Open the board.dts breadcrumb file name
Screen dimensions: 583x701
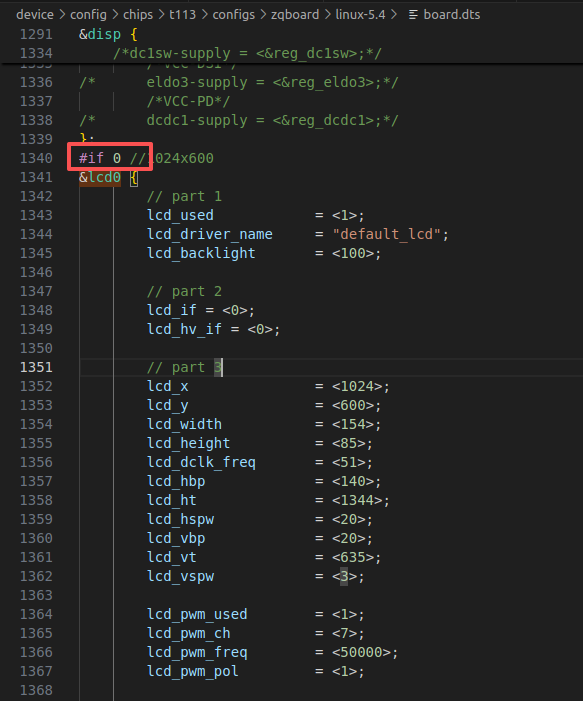point(452,15)
